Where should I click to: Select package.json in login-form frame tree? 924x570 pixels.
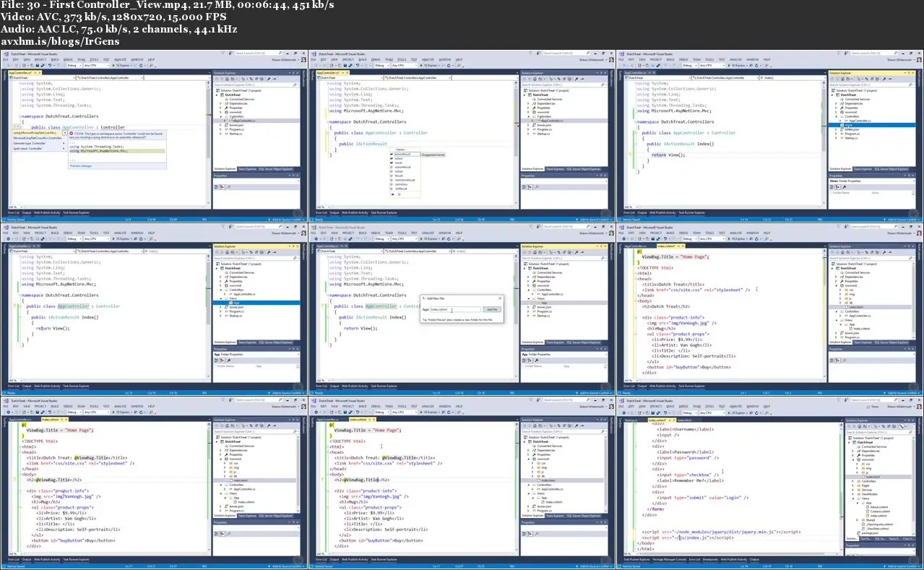(868, 533)
